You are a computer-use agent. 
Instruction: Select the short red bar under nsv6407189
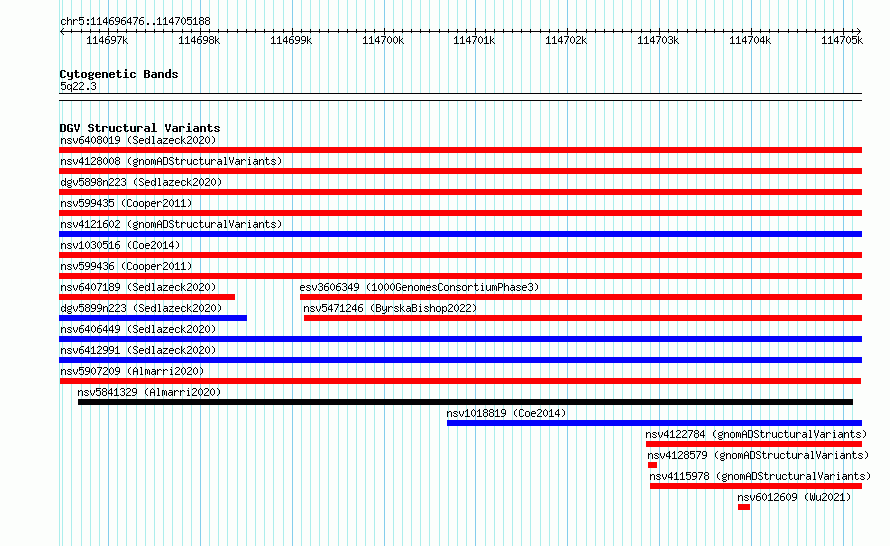click(147, 297)
